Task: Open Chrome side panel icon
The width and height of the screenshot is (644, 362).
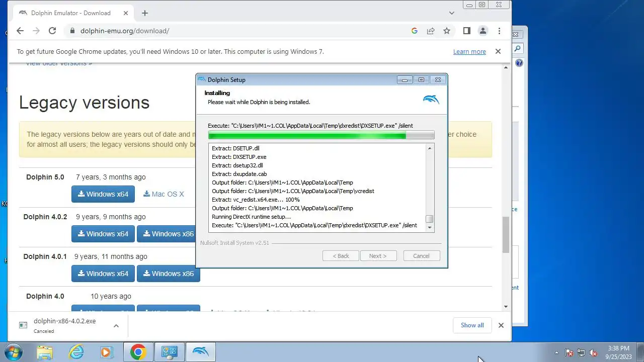Action: point(467,31)
